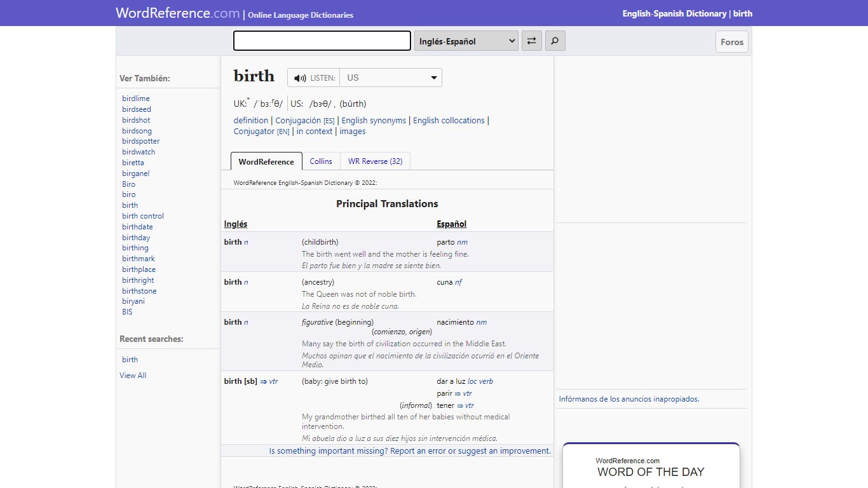
Task: Open birdshot in the sidebar list
Action: point(136,120)
